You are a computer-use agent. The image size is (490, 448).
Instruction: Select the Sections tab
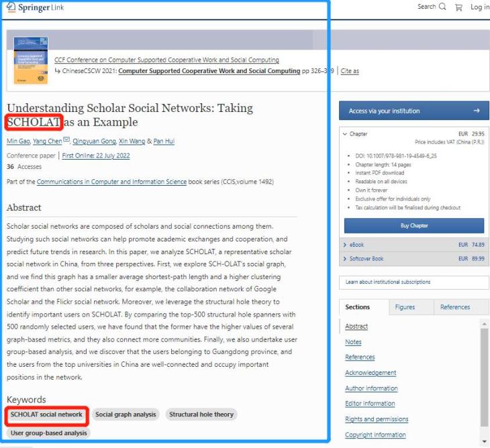(357, 307)
